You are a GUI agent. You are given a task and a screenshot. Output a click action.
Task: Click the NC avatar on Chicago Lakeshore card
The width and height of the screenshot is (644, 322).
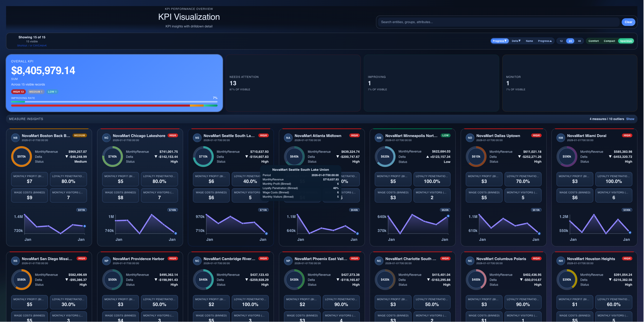106,138
